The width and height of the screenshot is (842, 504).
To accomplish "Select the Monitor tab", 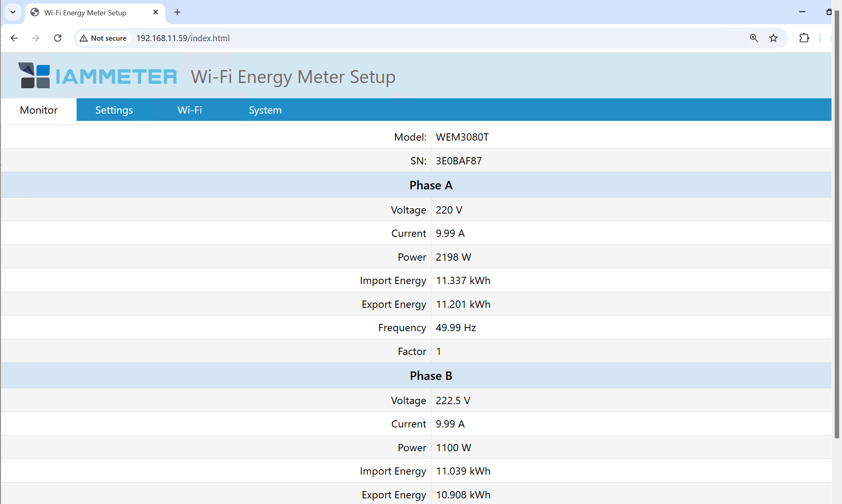I will 39,110.
